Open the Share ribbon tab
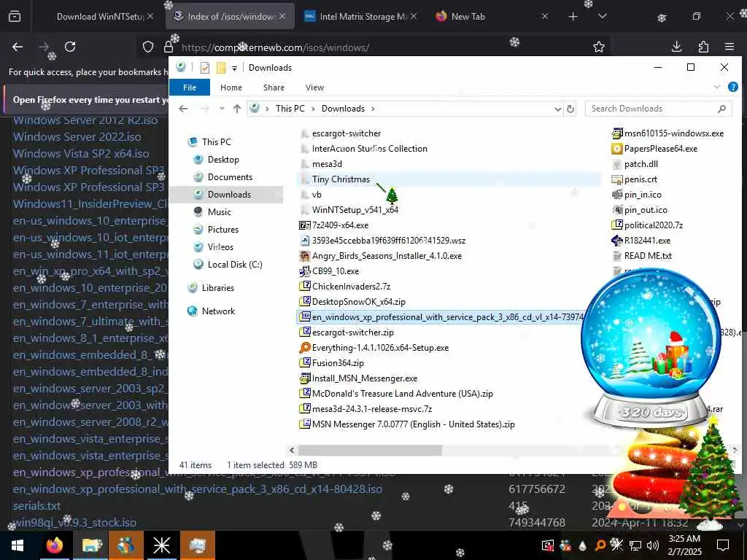This screenshot has width=747, height=560. point(274,87)
